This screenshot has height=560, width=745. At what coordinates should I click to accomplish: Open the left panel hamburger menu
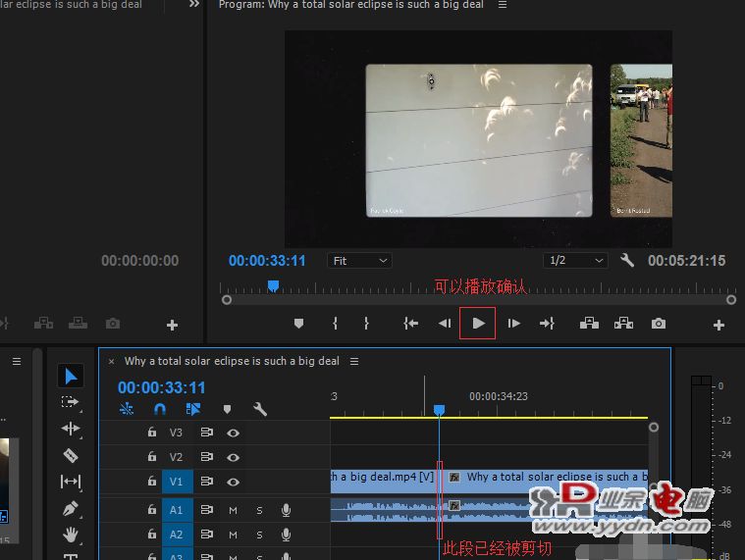coord(17,362)
